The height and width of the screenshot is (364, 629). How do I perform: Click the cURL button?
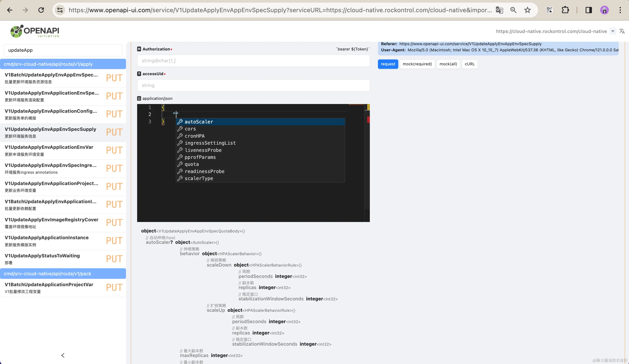pos(470,64)
